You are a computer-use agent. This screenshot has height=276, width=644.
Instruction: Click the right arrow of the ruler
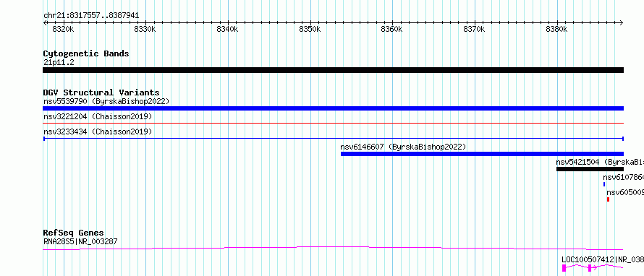pos(622,23)
